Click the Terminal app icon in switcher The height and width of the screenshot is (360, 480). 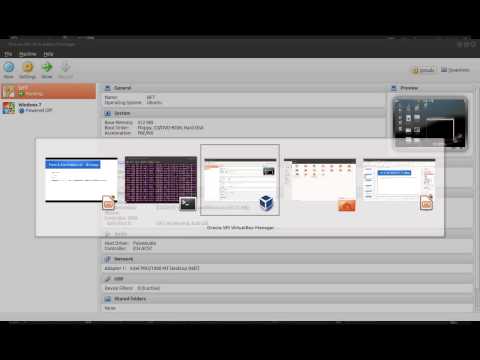[188, 204]
